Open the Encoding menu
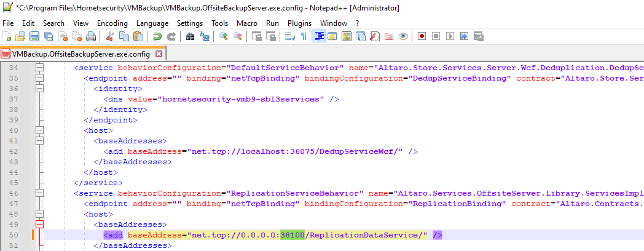 click(112, 23)
